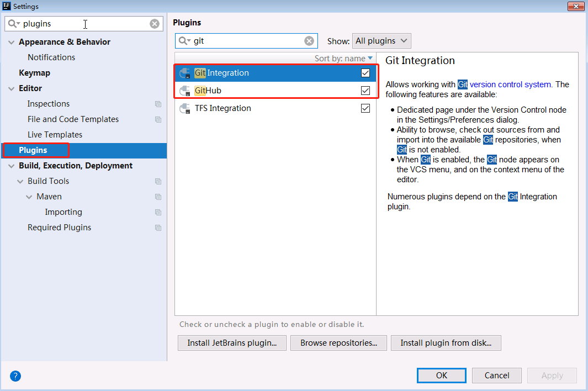Open the help question mark icon

click(x=15, y=376)
